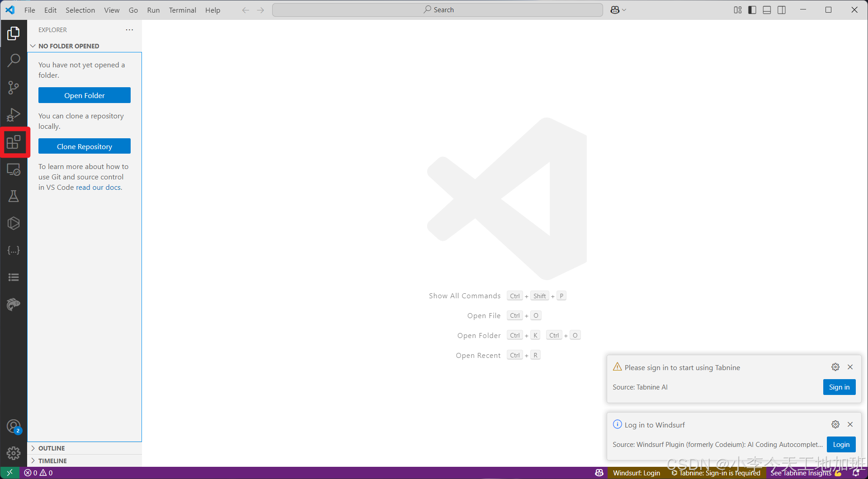868x479 pixels.
Task: Open the View menu
Action: [x=112, y=10]
